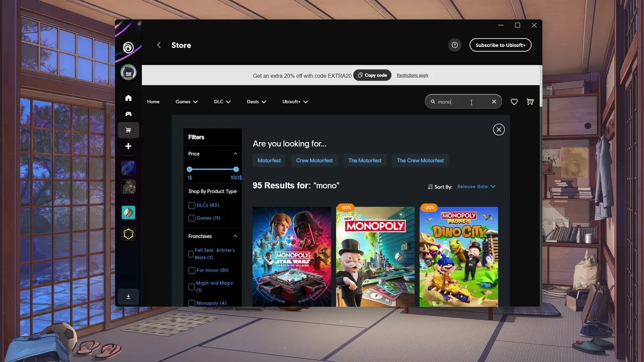644x362 pixels.
Task: Minimize the Ubisoft Connect window
Action: pos(501,25)
